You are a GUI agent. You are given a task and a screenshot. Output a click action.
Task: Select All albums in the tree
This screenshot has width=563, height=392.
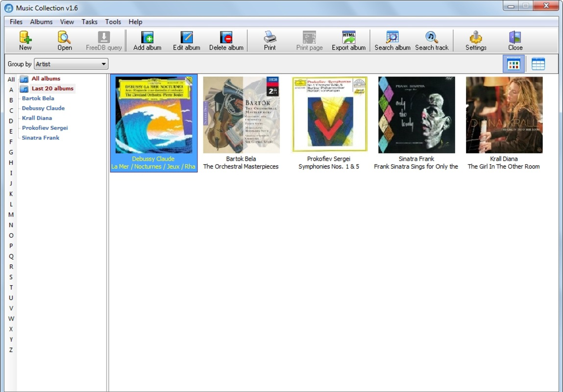[x=46, y=78]
